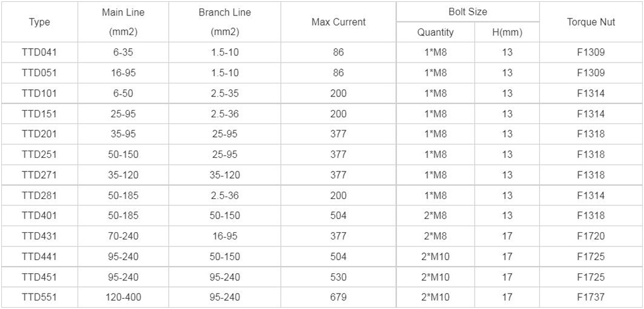Viewport: 644px width, 309px height.
Task: Select torque nut F1737 cell
Action: coord(591,297)
